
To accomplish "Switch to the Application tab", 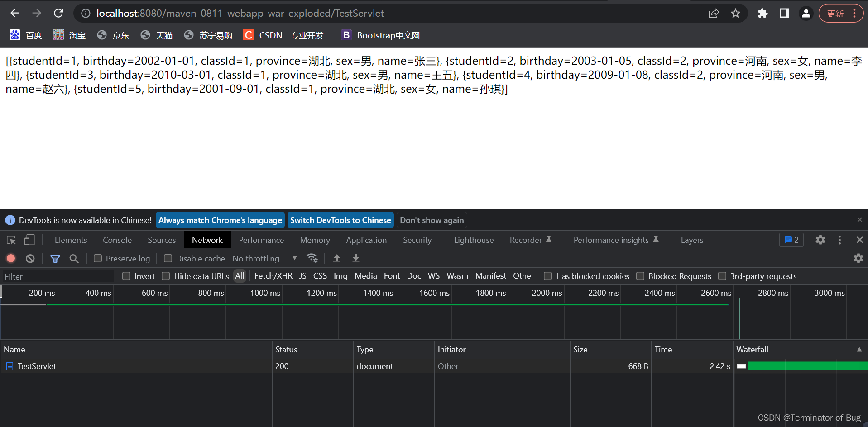I will click(366, 240).
